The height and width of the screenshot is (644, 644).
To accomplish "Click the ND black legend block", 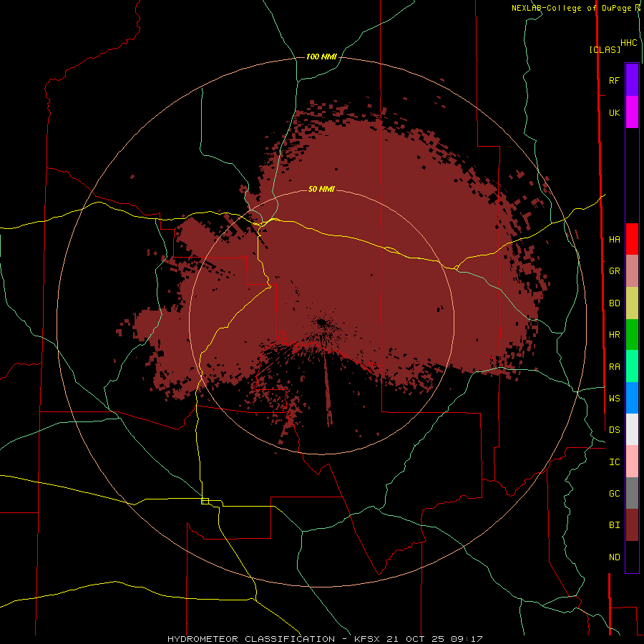I will (632, 557).
